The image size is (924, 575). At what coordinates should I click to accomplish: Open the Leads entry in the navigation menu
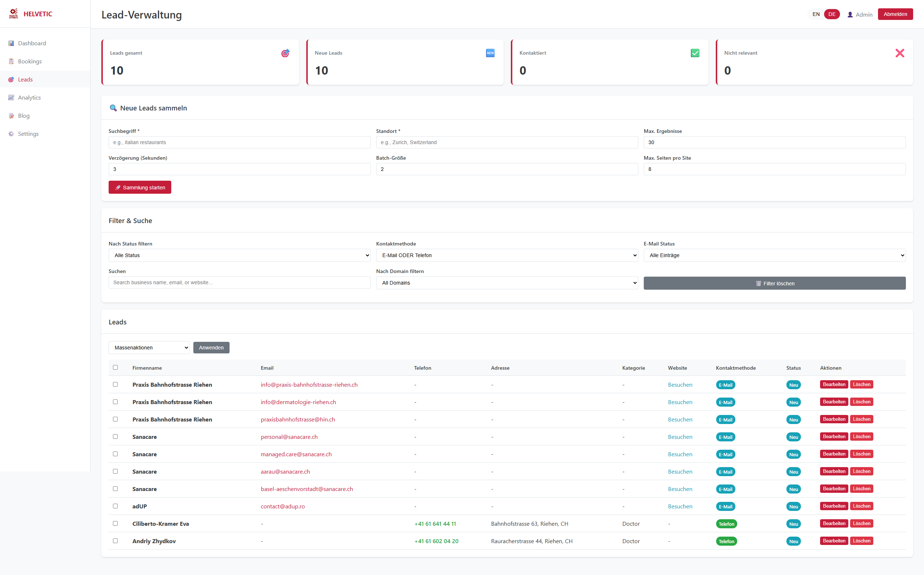[25, 79]
